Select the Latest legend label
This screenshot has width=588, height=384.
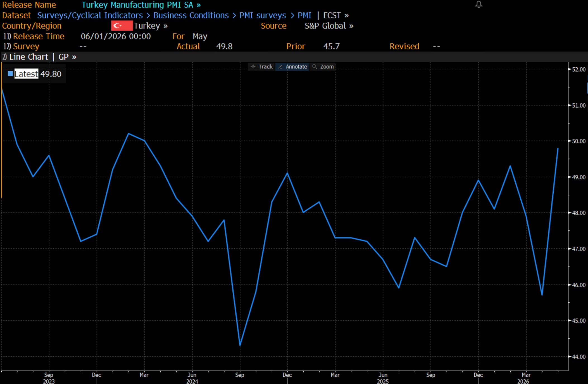(x=26, y=74)
